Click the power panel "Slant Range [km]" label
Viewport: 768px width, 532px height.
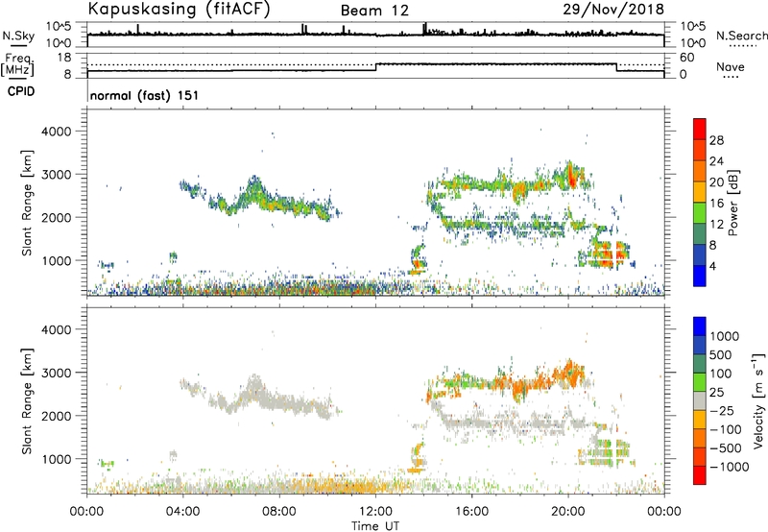pos(27,203)
